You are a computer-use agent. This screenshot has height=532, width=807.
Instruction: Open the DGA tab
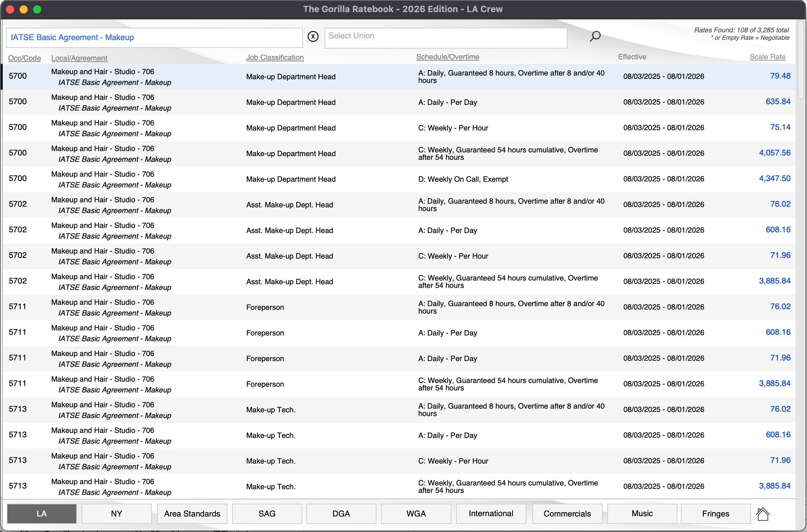341,514
